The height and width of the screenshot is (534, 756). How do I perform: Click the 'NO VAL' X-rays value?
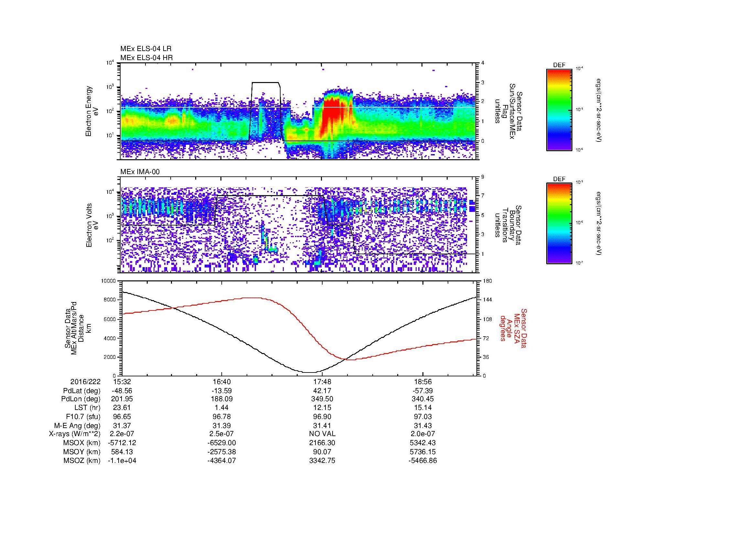[322, 434]
